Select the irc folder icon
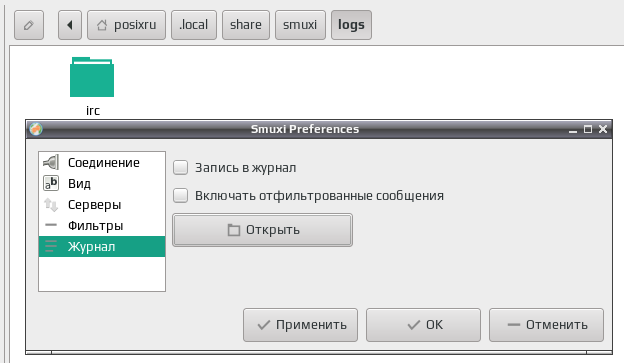The width and height of the screenshot is (624, 363). tap(92, 77)
